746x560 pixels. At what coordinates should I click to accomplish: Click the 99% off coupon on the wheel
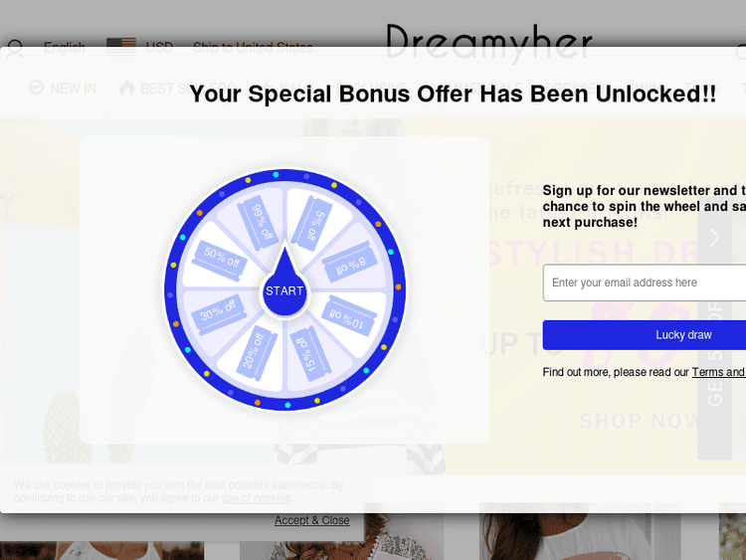(x=261, y=223)
